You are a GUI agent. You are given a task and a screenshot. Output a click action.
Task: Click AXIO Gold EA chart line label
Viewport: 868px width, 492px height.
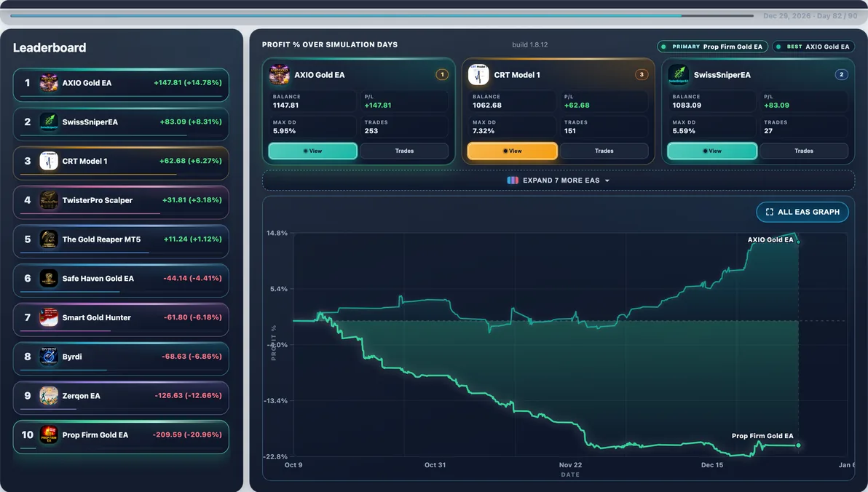click(x=770, y=239)
